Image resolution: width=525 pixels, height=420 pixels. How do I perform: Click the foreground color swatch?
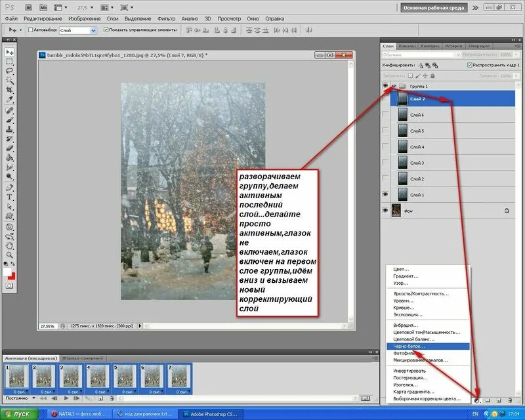point(7,272)
